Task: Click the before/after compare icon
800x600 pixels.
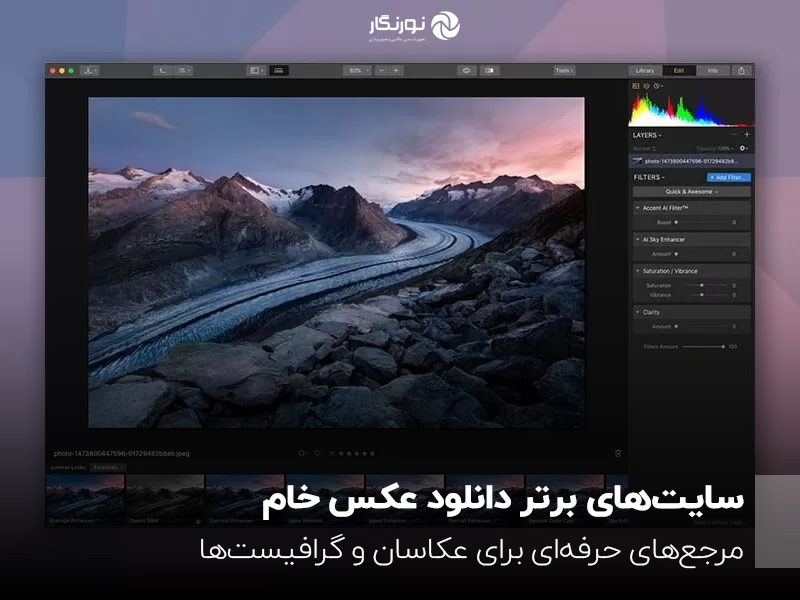Action: tap(489, 70)
